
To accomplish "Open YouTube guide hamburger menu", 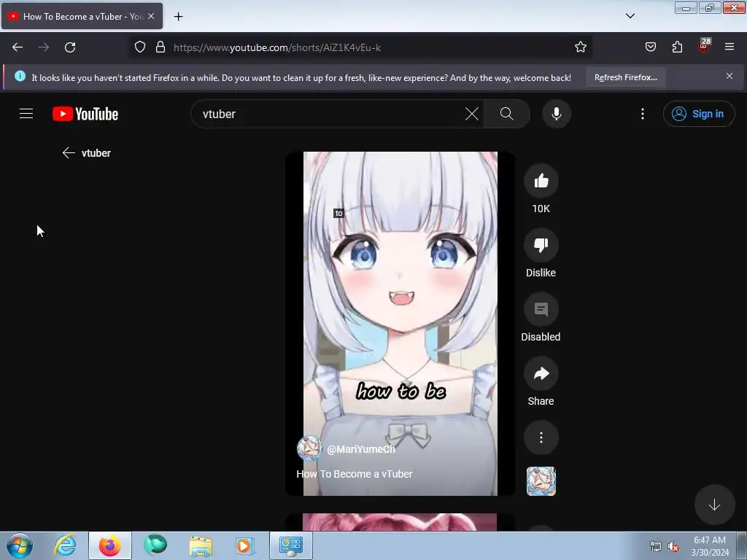I will click(x=26, y=114).
